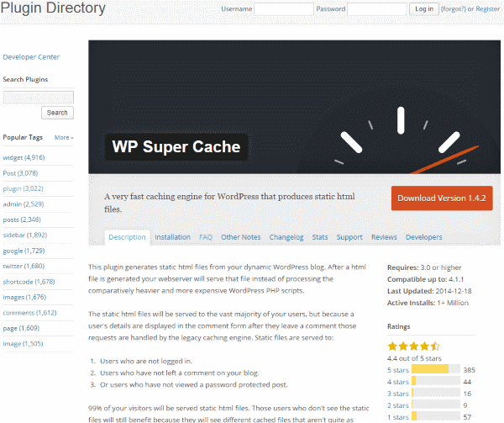The height and width of the screenshot is (423, 504).
Task: Click the Username input field
Action: click(284, 9)
